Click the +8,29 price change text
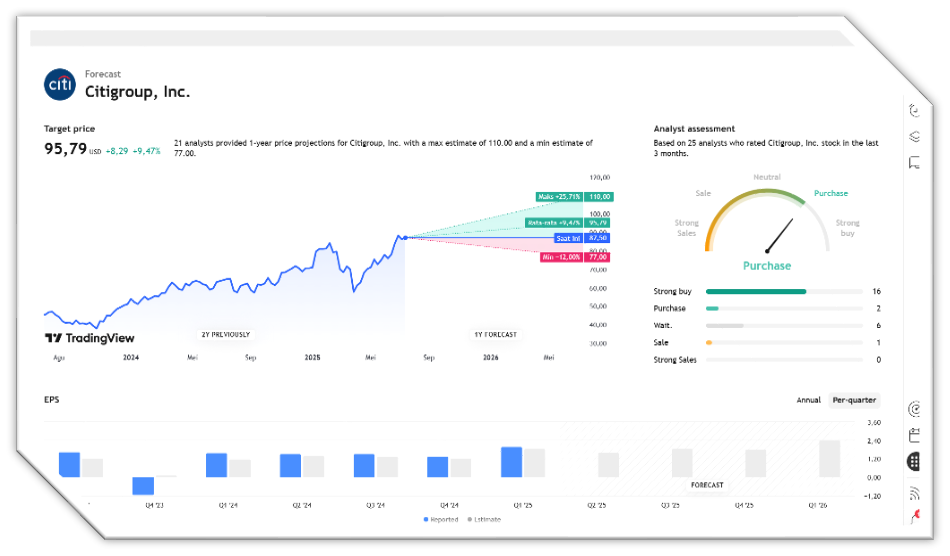The width and height of the screenshot is (950, 556). click(117, 151)
